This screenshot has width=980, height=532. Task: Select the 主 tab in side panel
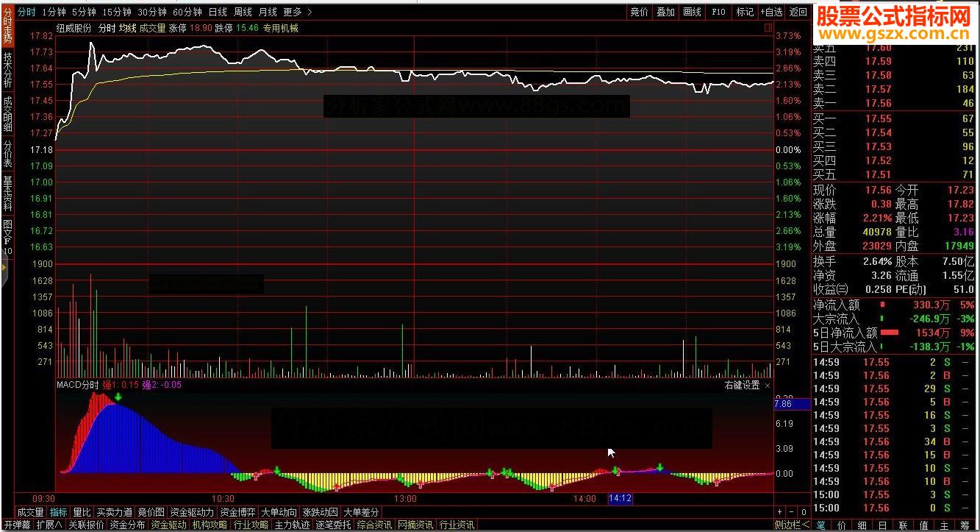[944, 525]
